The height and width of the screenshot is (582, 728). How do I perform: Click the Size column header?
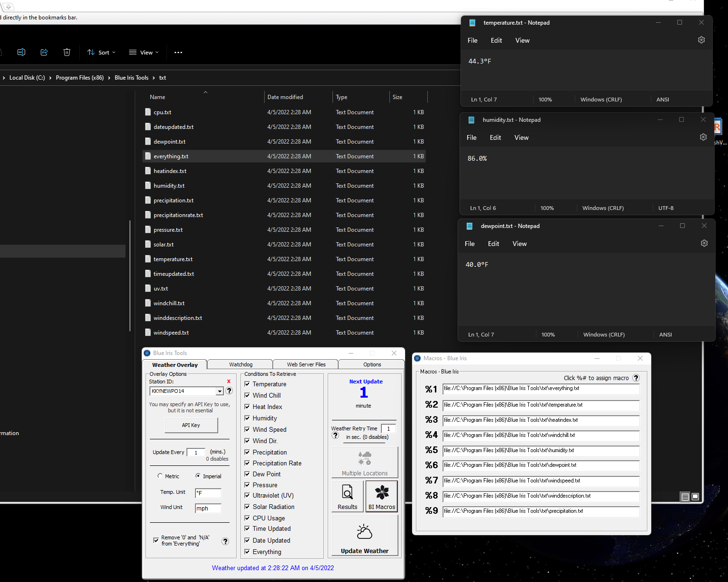click(397, 97)
